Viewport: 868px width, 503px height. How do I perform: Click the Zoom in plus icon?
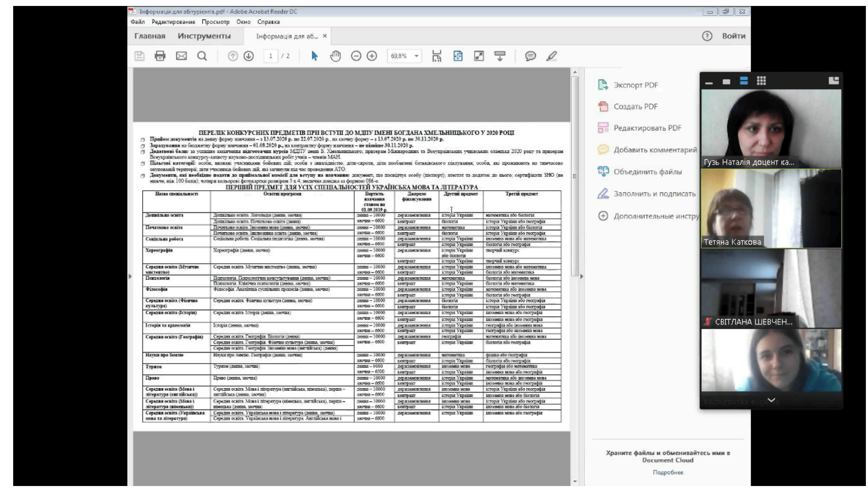(372, 56)
